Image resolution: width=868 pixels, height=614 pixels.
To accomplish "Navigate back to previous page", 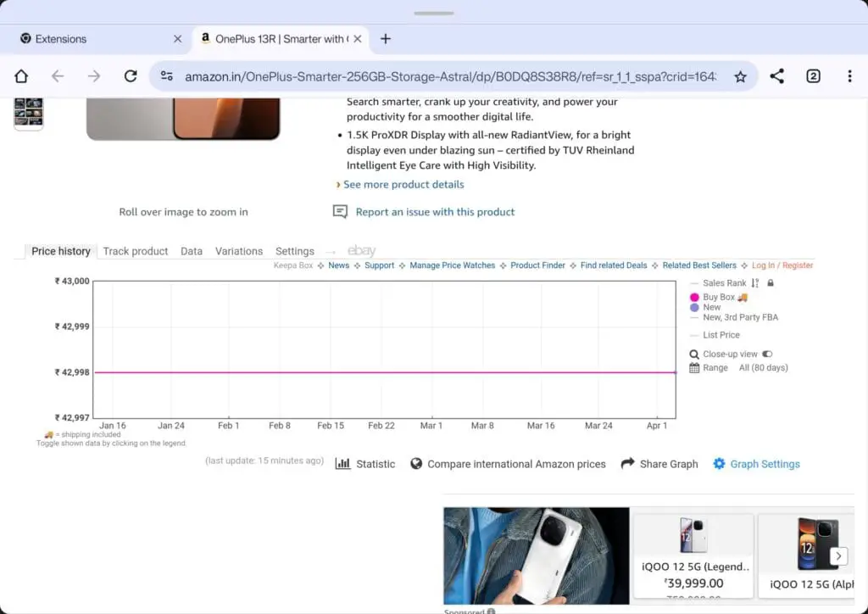I will coord(58,75).
